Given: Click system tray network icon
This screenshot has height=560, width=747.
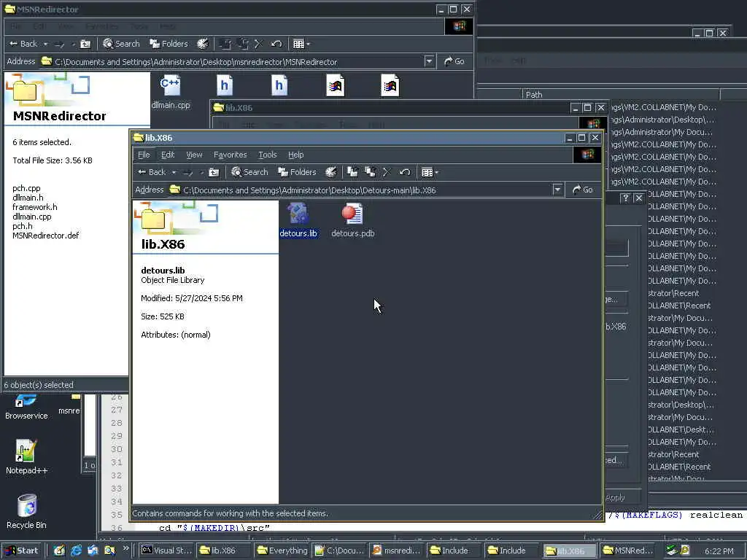Looking at the screenshot, I should click(x=672, y=551).
